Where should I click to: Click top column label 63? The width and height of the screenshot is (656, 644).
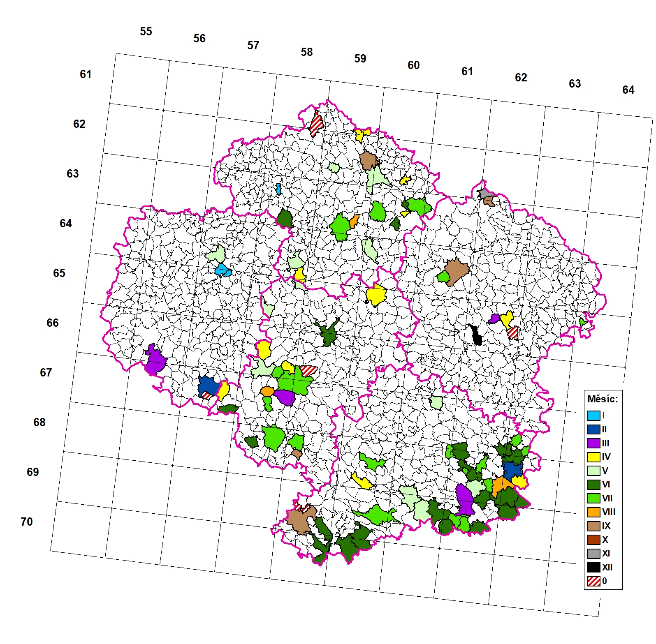click(x=575, y=84)
